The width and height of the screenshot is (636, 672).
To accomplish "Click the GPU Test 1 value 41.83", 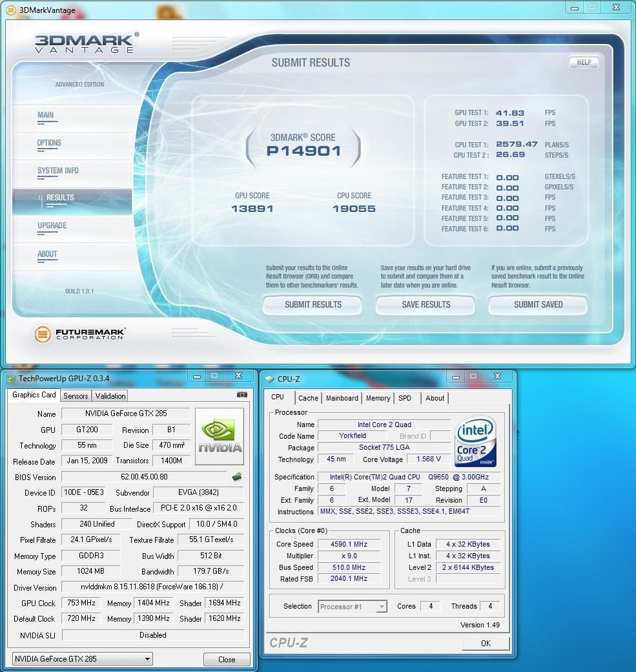I will click(509, 113).
